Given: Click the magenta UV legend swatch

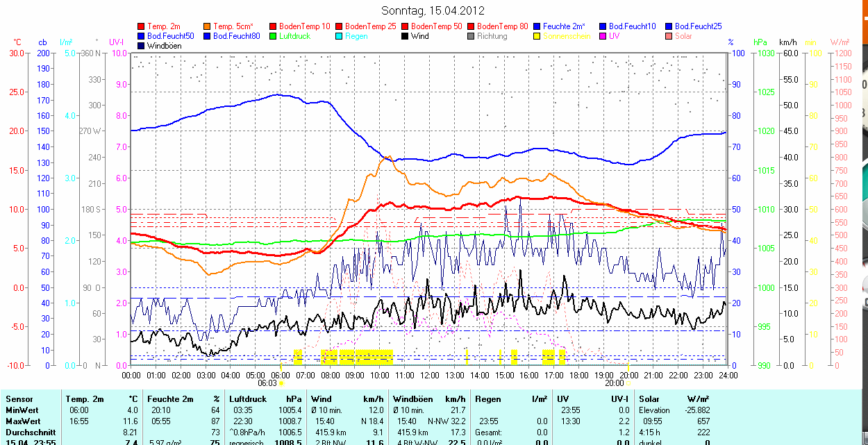Looking at the screenshot, I should 603,36.
